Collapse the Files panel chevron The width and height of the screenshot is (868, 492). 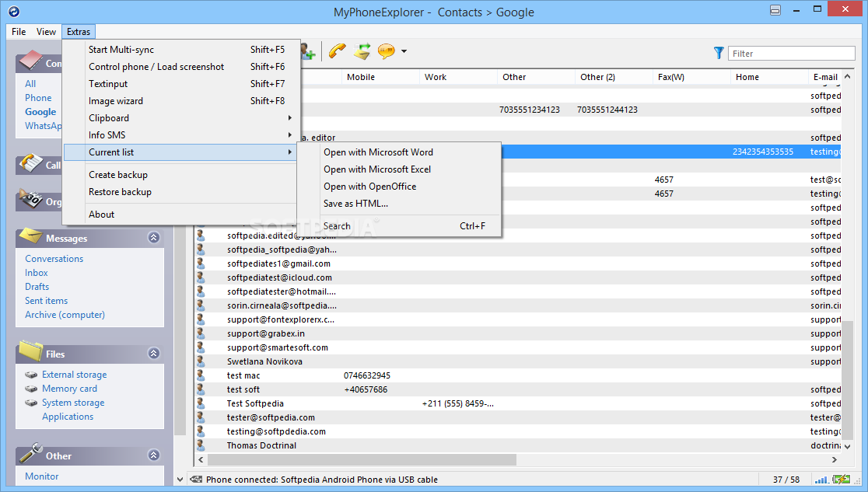tap(154, 353)
